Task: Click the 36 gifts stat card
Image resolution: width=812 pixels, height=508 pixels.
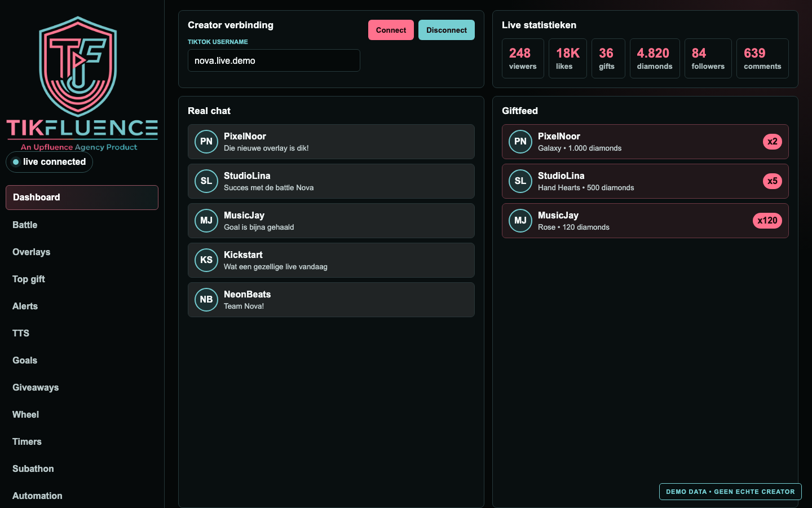Action: point(608,58)
